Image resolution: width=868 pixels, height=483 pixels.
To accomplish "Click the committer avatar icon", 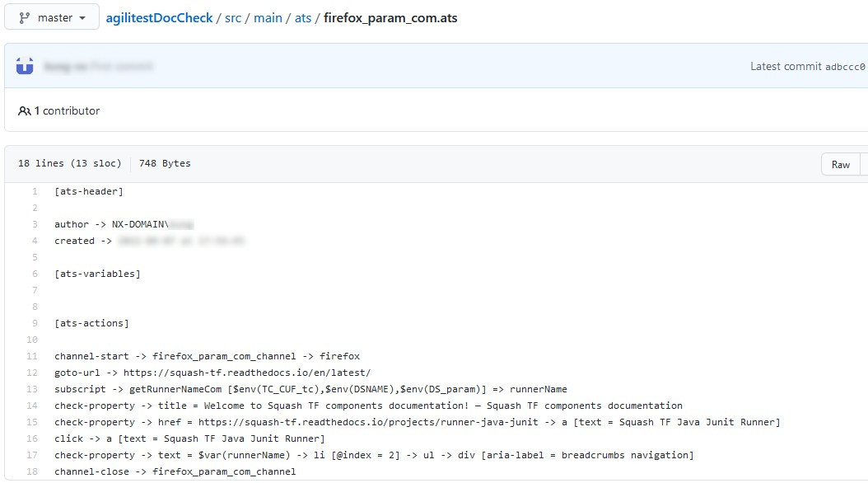I will [23, 65].
